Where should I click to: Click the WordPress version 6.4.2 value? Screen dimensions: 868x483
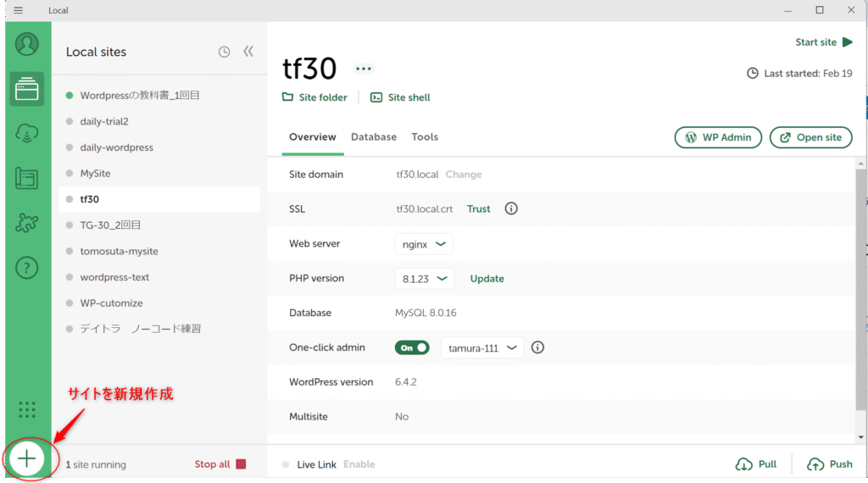tap(406, 382)
